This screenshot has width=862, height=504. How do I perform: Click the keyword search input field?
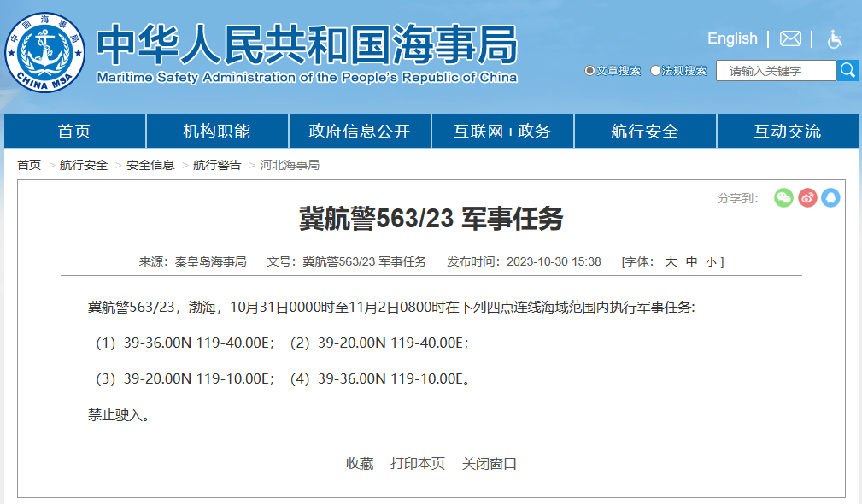coord(777,71)
